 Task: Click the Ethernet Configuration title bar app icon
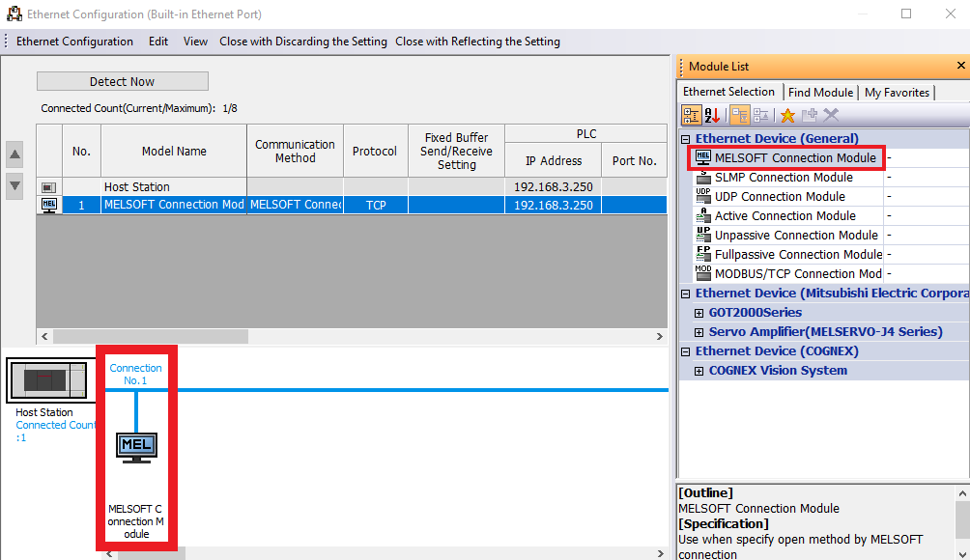pos(14,14)
